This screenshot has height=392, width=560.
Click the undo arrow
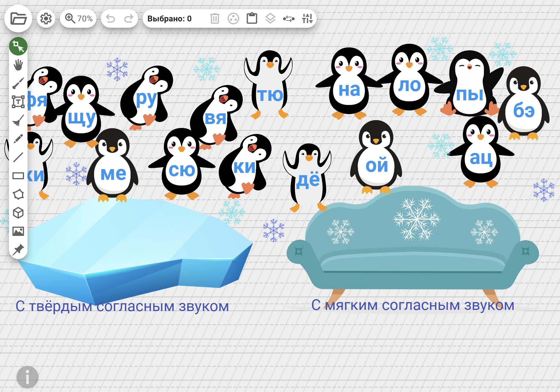pyautogui.click(x=111, y=19)
